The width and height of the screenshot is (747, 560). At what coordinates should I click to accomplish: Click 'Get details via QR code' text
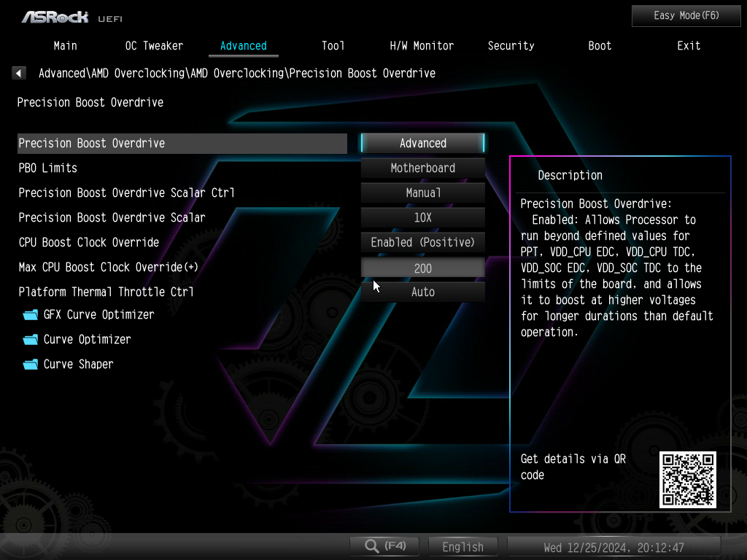point(573,467)
